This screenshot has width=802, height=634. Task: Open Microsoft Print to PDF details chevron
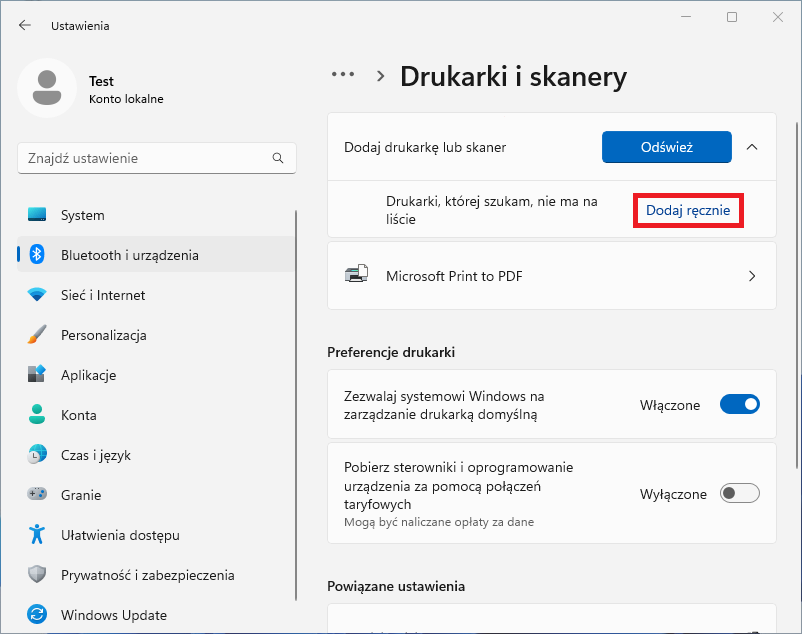tap(752, 276)
